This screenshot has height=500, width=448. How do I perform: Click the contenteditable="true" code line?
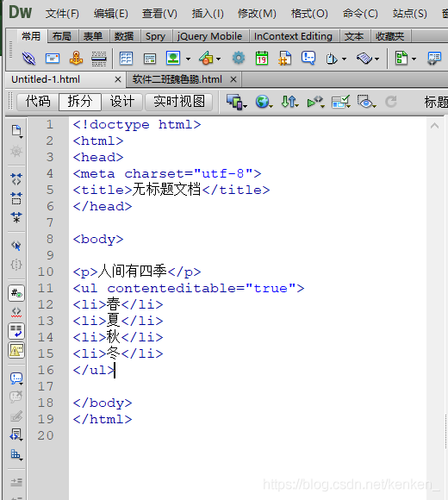click(x=189, y=288)
